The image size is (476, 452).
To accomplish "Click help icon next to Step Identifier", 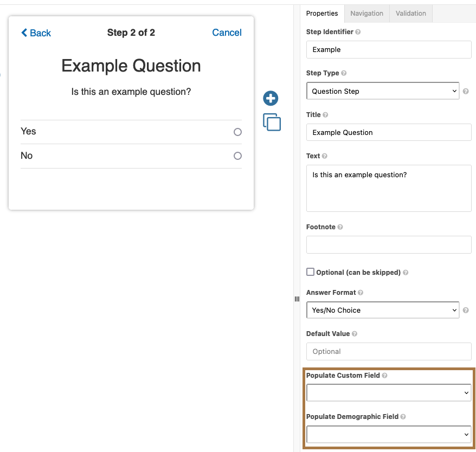I will pyautogui.click(x=358, y=32).
